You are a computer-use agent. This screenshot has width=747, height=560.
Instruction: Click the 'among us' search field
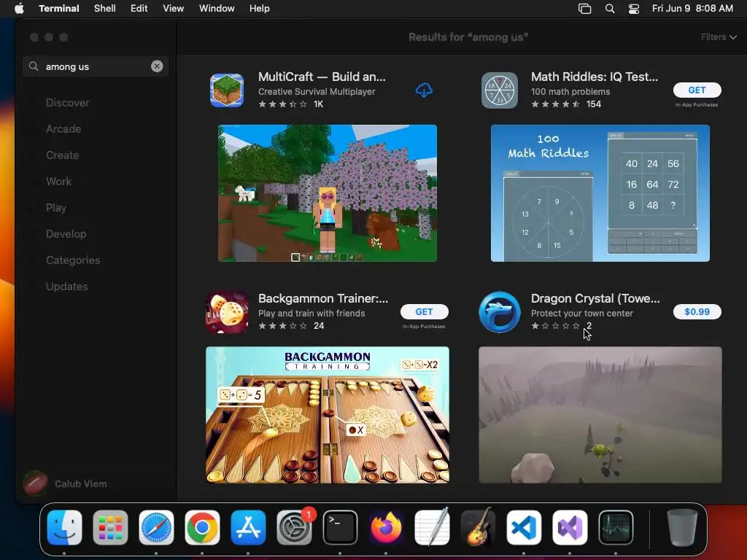pos(96,66)
